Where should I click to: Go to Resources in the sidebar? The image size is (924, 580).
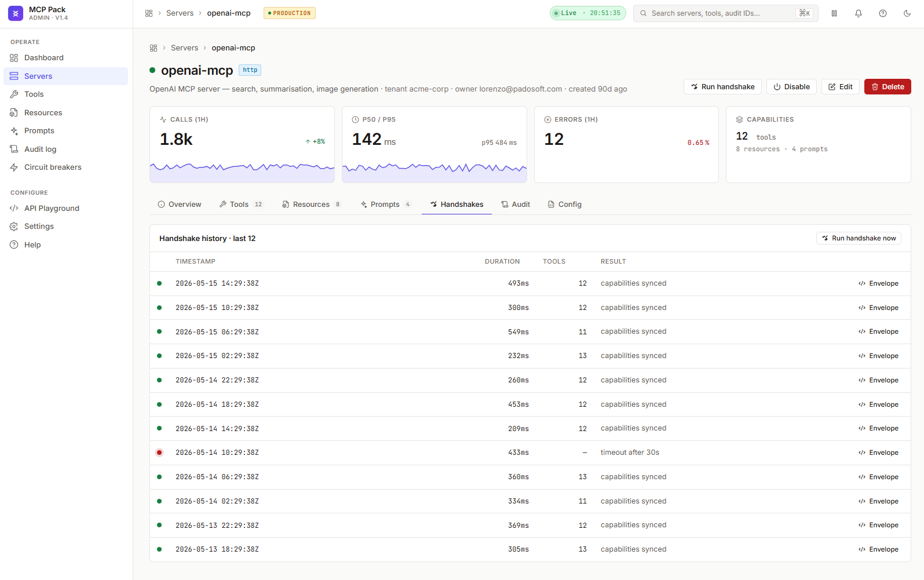65,112
